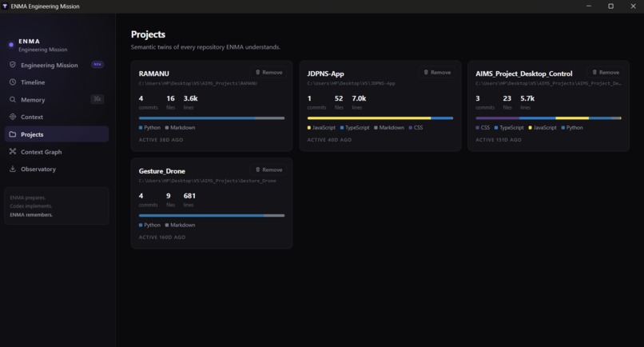The height and width of the screenshot is (347, 644).
Task: Open Memory in sidebar
Action: [57, 99]
